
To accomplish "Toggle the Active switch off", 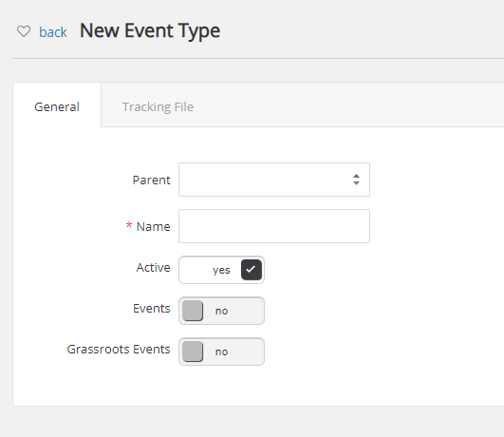I will click(221, 270).
